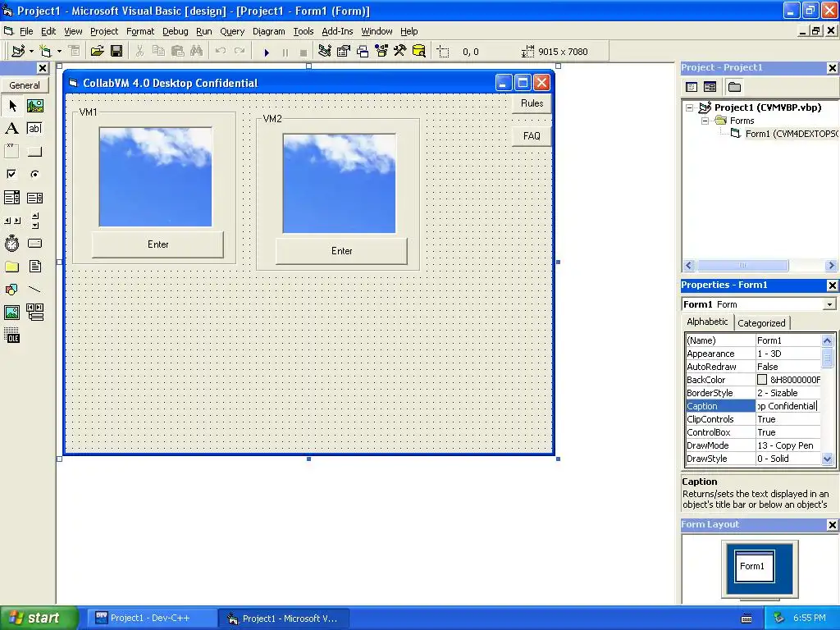The height and width of the screenshot is (630, 840).
Task: Select the Line tool in toolbox
Action: [x=34, y=290]
